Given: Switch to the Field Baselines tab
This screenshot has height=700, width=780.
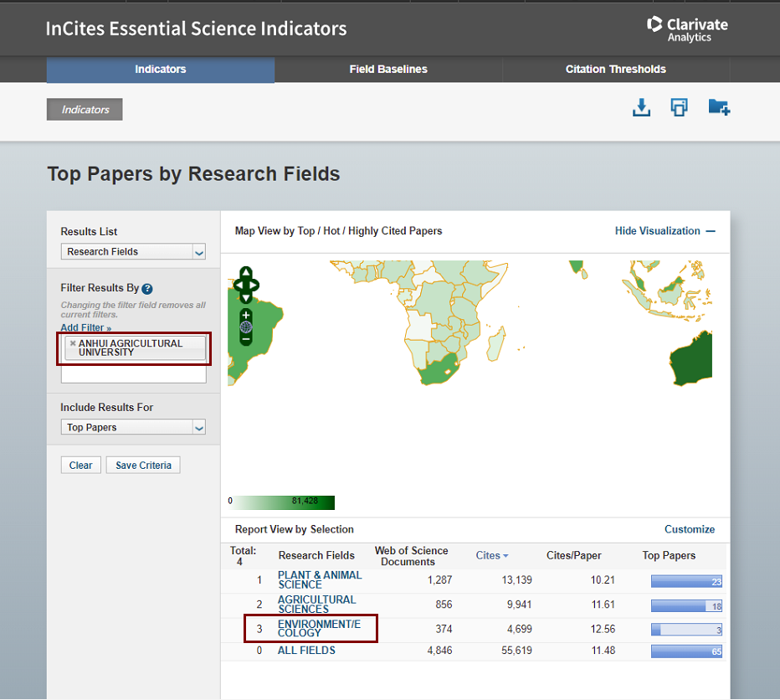Looking at the screenshot, I should click(x=388, y=69).
